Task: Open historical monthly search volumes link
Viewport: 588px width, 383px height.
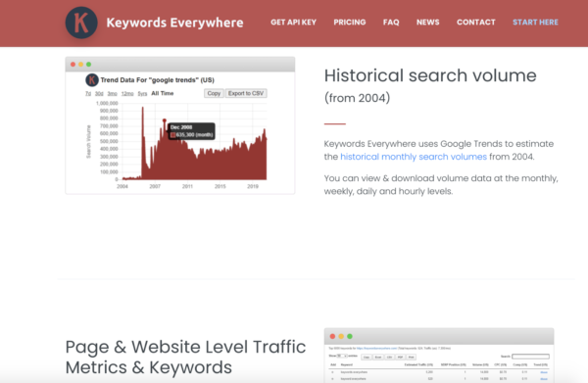Action: tap(414, 157)
